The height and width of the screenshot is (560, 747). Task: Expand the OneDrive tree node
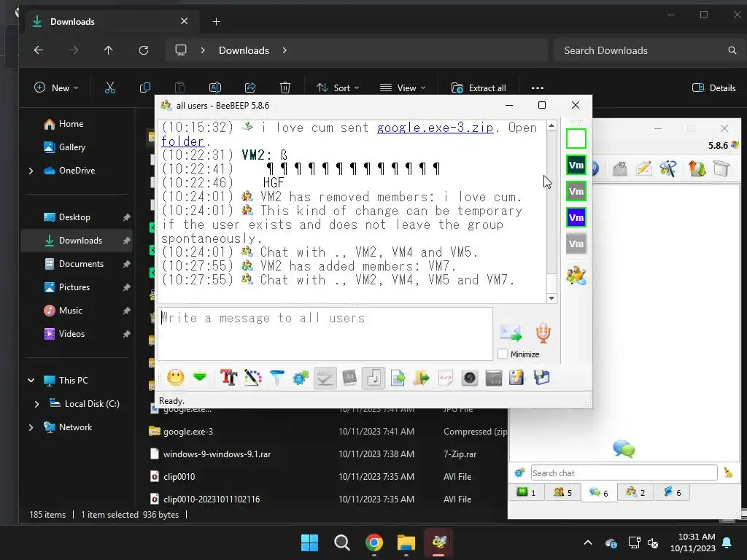click(31, 171)
